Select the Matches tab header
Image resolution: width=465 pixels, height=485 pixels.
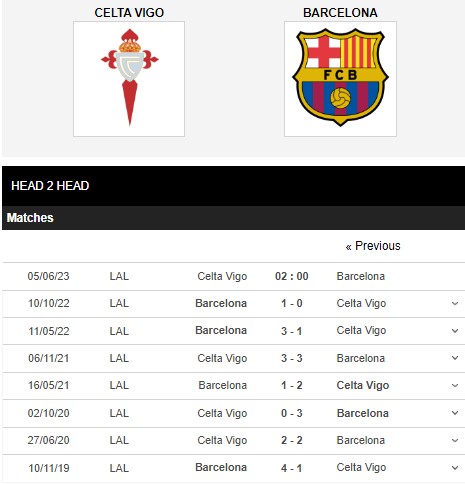tap(30, 218)
